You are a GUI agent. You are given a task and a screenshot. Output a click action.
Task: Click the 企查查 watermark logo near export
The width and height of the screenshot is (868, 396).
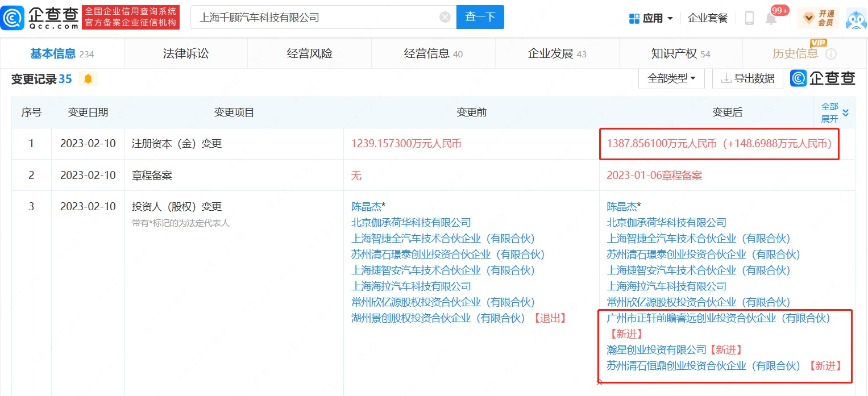(x=823, y=78)
